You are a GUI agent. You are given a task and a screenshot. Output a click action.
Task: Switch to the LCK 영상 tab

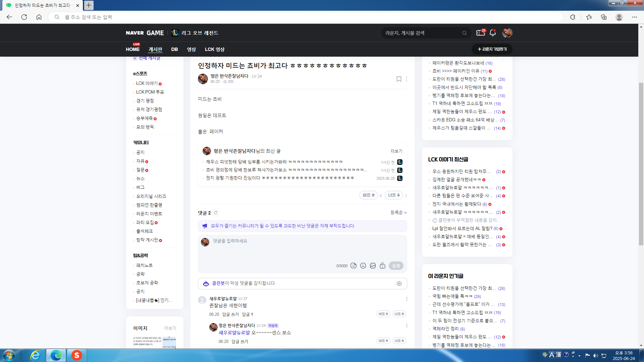point(215,49)
